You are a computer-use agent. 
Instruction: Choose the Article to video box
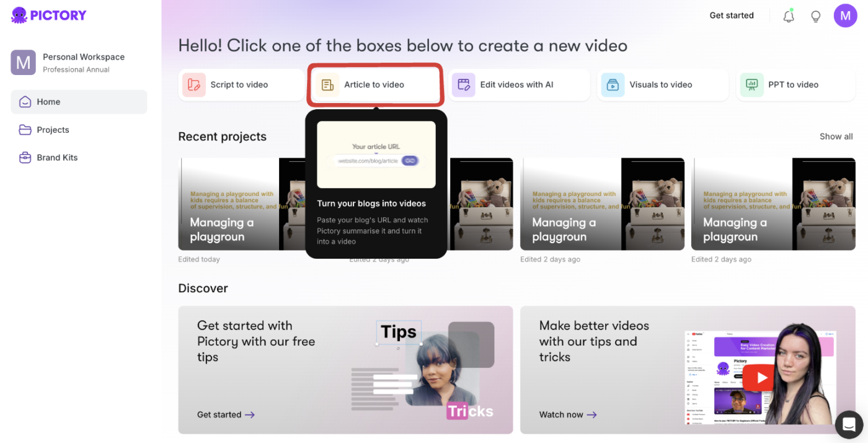coord(376,84)
